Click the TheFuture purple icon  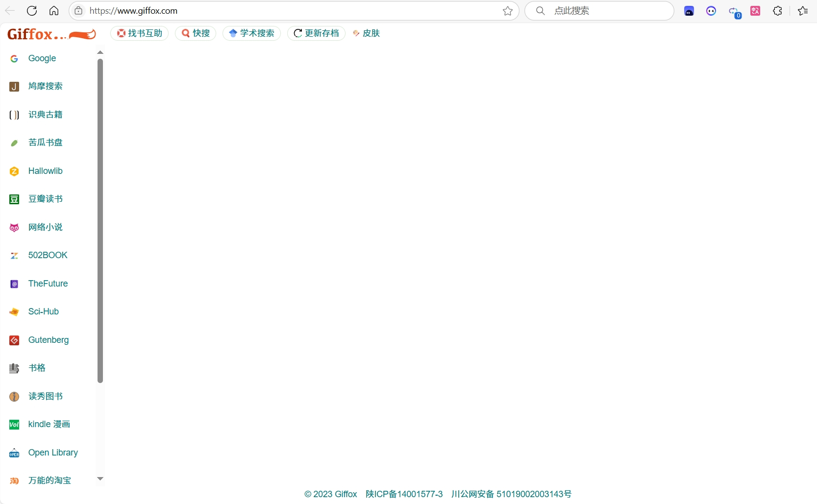14,284
